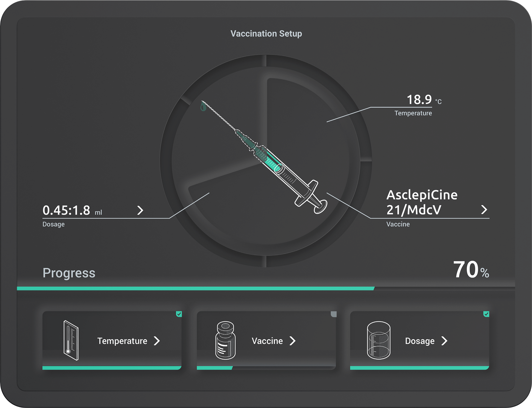
Task: Click the small Dosage caption under 0.45:1.8
Action: [x=53, y=224]
